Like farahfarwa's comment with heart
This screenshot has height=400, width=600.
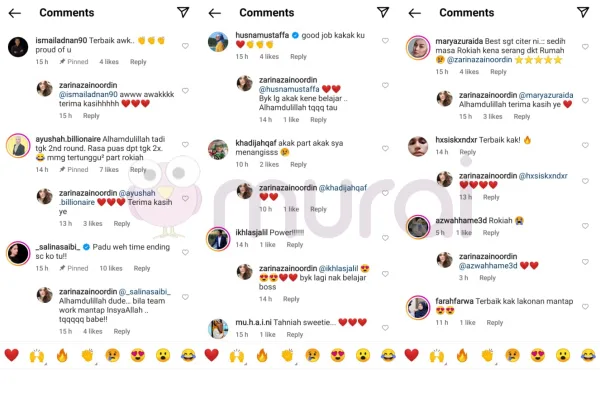click(585, 307)
